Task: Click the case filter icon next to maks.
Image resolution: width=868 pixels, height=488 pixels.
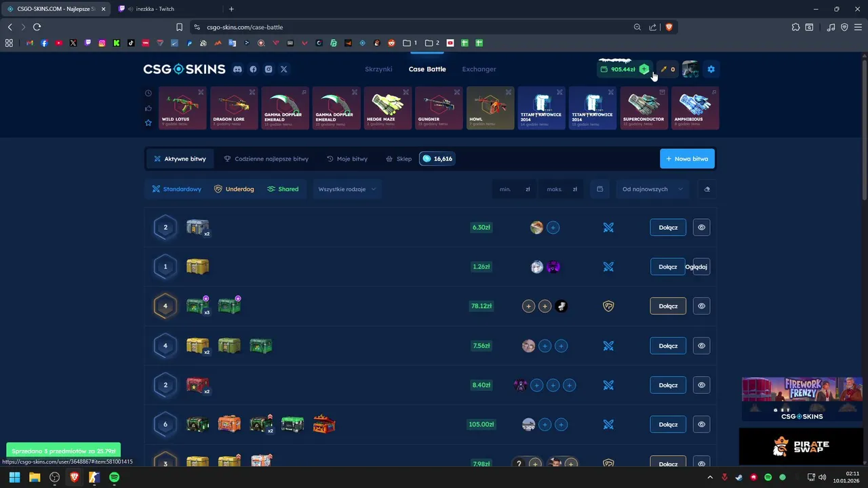Action: pos(599,189)
